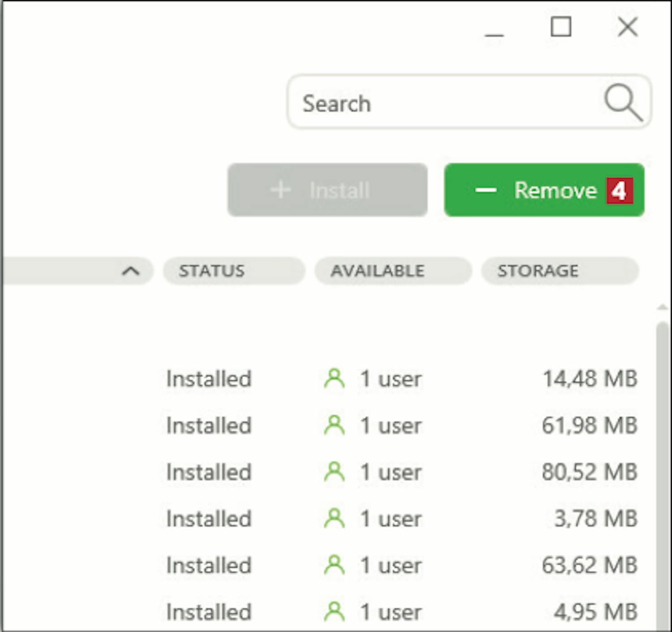Click user icon next to 14,48 MB row
Viewport: 672px width, 632px height.
334,379
